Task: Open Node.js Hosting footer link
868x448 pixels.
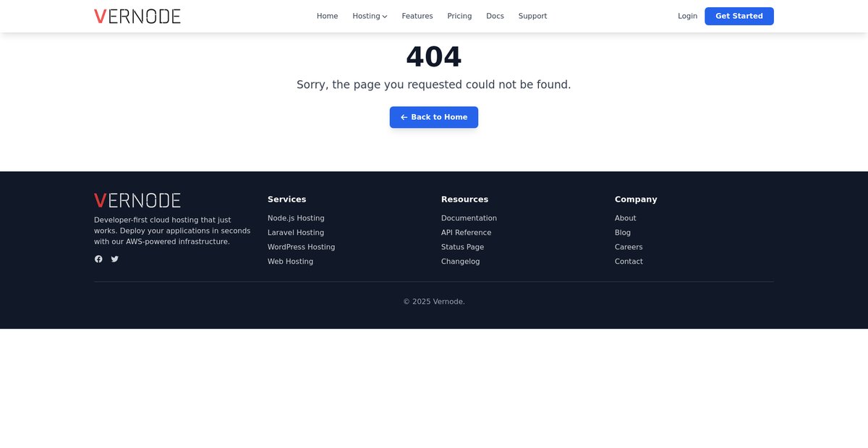Action: point(296,218)
